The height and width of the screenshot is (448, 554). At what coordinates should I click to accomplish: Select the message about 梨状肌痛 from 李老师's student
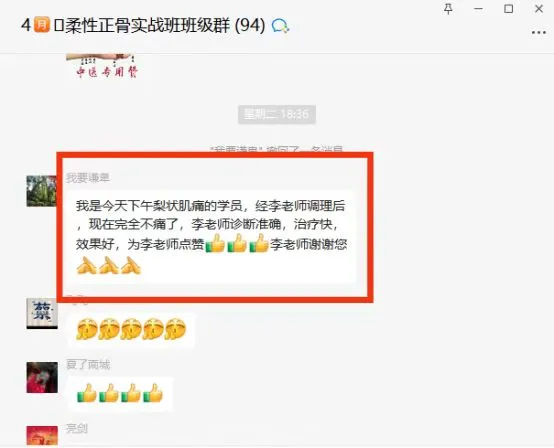click(211, 236)
